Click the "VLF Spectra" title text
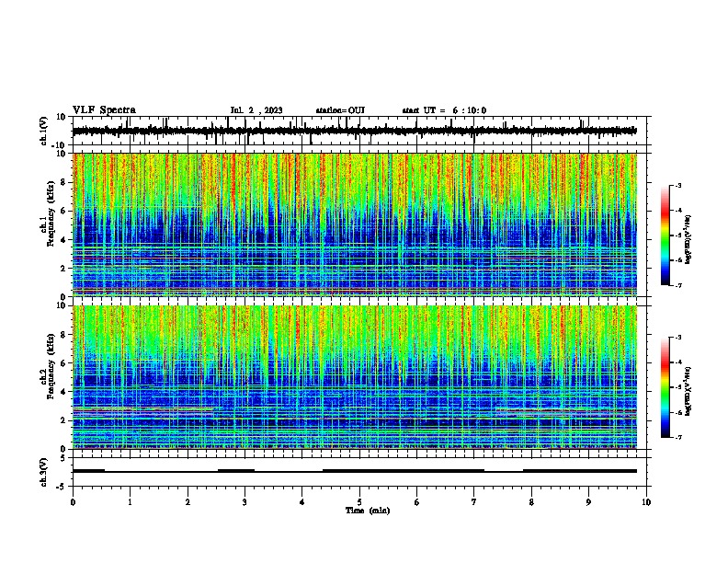 point(104,110)
